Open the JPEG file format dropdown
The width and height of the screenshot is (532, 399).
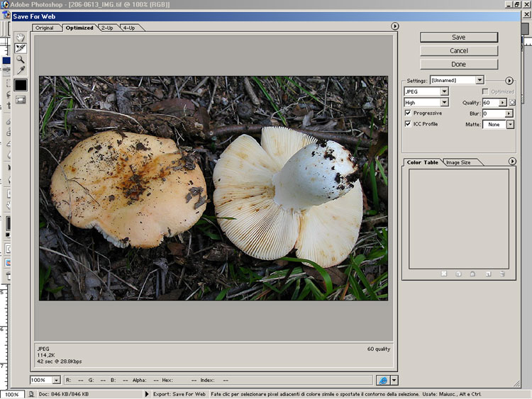(444, 91)
